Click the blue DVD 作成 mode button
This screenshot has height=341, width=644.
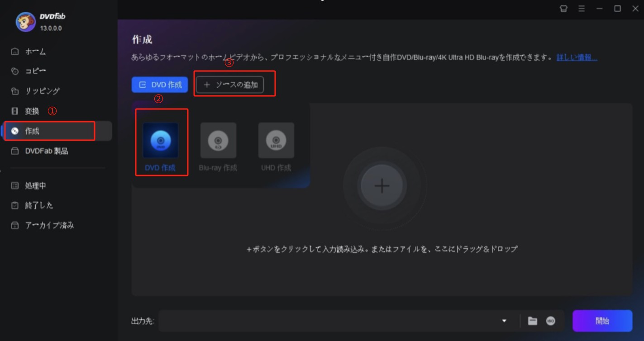pyautogui.click(x=160, y=85)
